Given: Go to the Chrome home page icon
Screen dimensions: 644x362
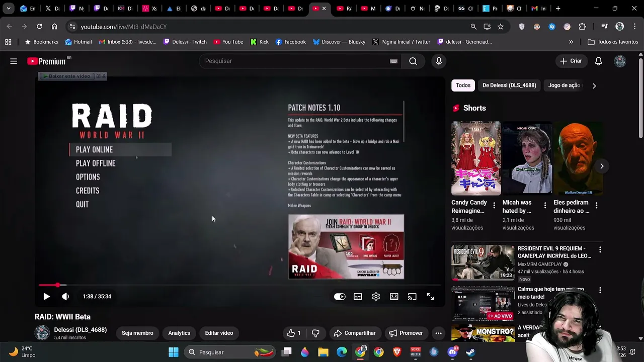Looking at the screenshot, I should pyautogui.click(x=54, y=26).
